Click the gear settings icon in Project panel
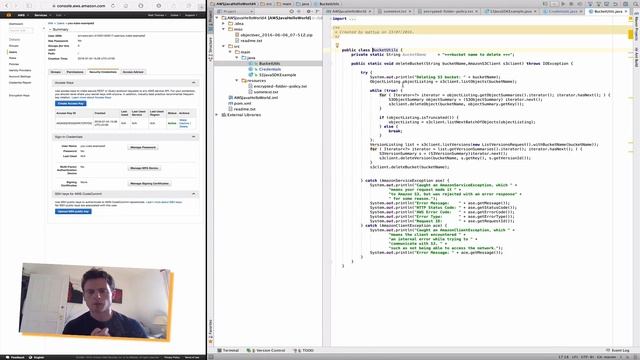The height and width of the screenshot is (360, 640). pyautogui.click(x=309, y=11)
